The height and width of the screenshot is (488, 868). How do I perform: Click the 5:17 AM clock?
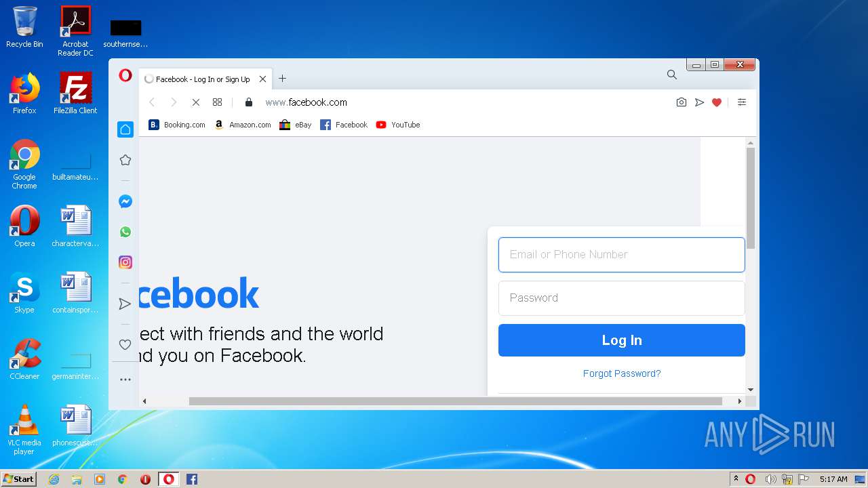833,479
